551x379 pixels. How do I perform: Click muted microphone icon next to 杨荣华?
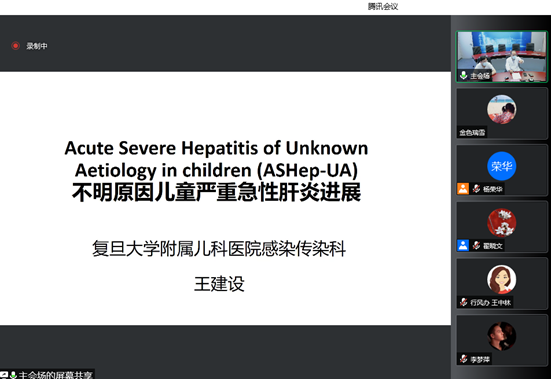[x=476, y=189]
